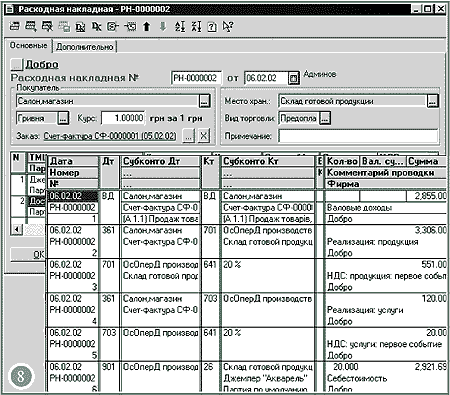Click the Фирма header row
Screen dimensions: 450x395
386,184
